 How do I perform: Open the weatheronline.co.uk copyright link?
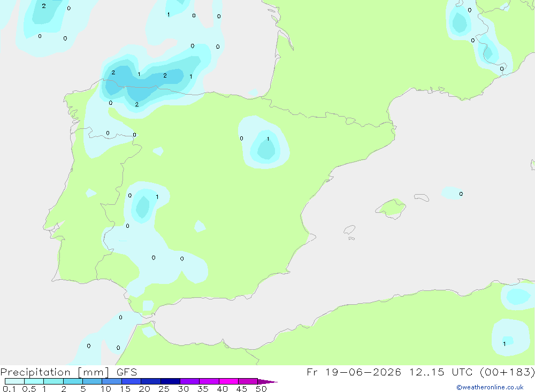point(490,387)
